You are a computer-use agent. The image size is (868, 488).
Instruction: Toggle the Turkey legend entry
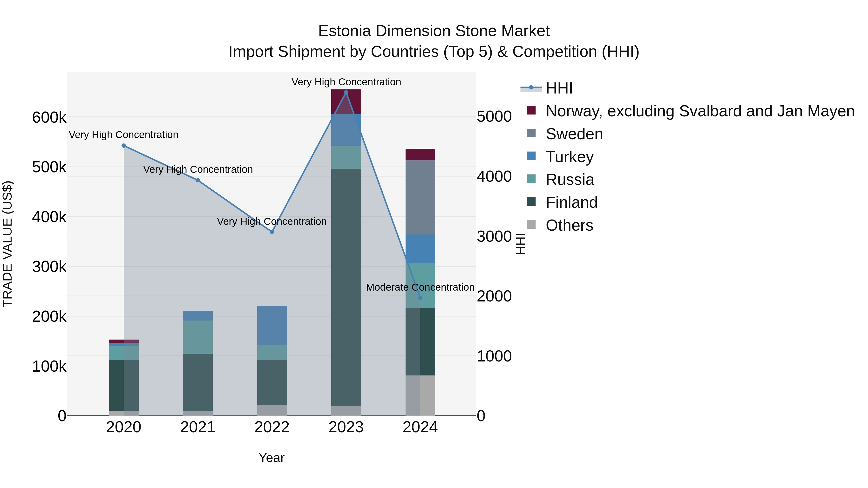point(560,157)
